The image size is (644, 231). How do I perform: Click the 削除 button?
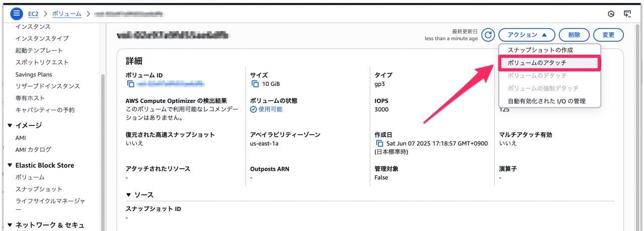[574, 35]
